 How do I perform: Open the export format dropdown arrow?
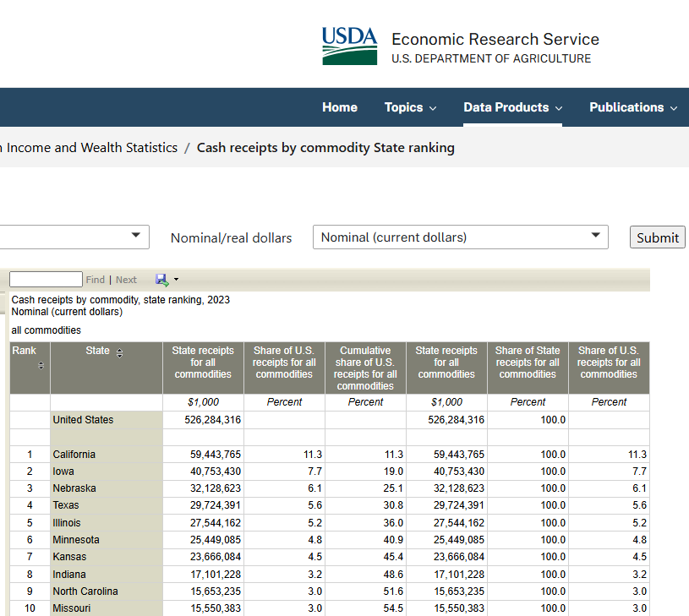pos(176,279)
